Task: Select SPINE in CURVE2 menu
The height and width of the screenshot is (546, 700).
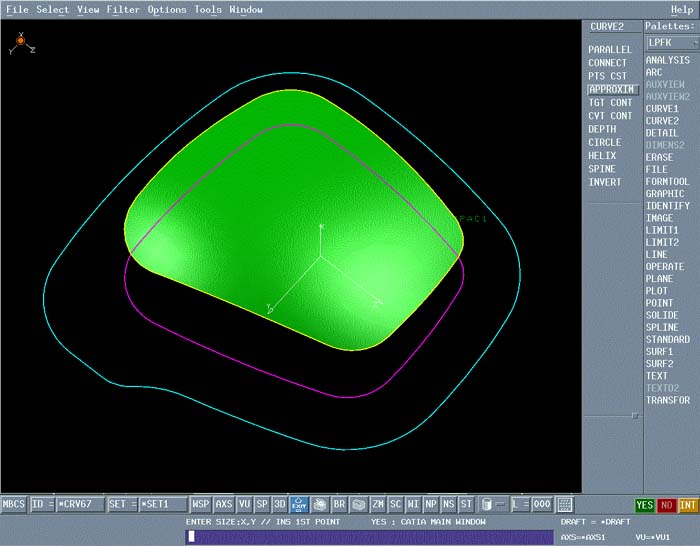Action: (602, 169)
